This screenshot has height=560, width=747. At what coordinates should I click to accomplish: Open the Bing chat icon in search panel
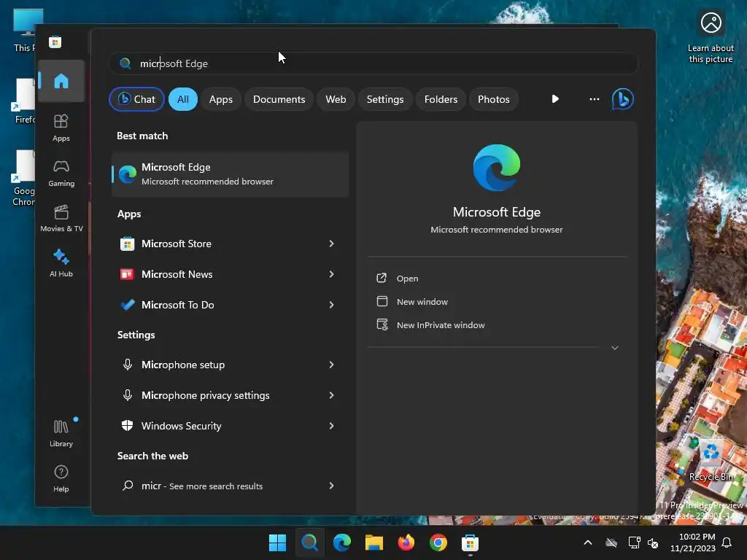(x=622, y=99)
